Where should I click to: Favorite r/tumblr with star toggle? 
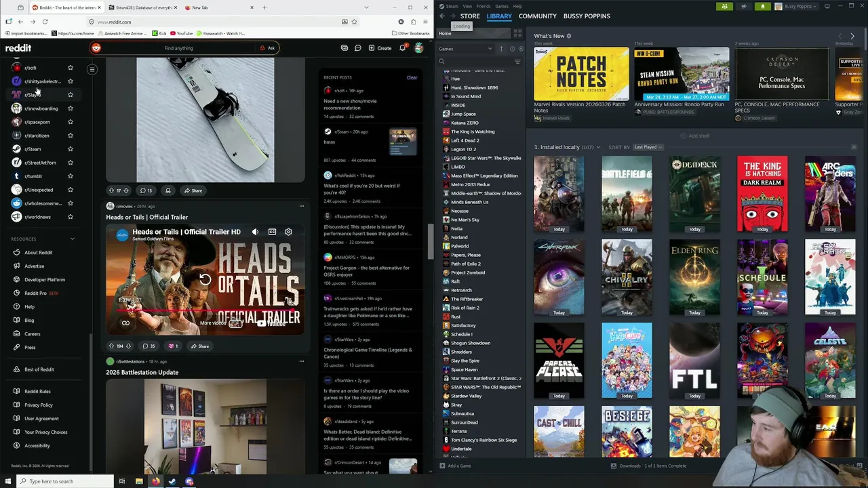pos(70,176)
